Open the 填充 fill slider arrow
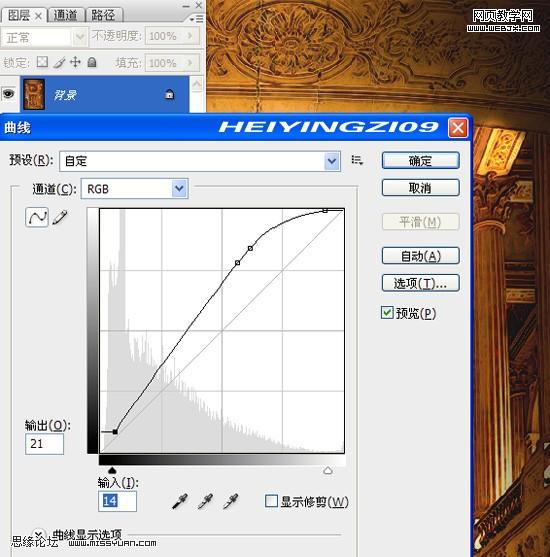 pos(190,63)
